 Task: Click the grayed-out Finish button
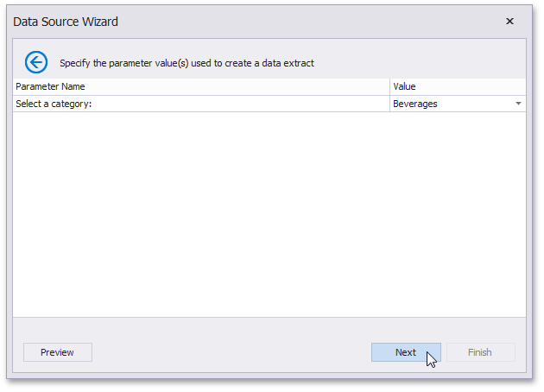pyautogui.click(x=480, y=352)
